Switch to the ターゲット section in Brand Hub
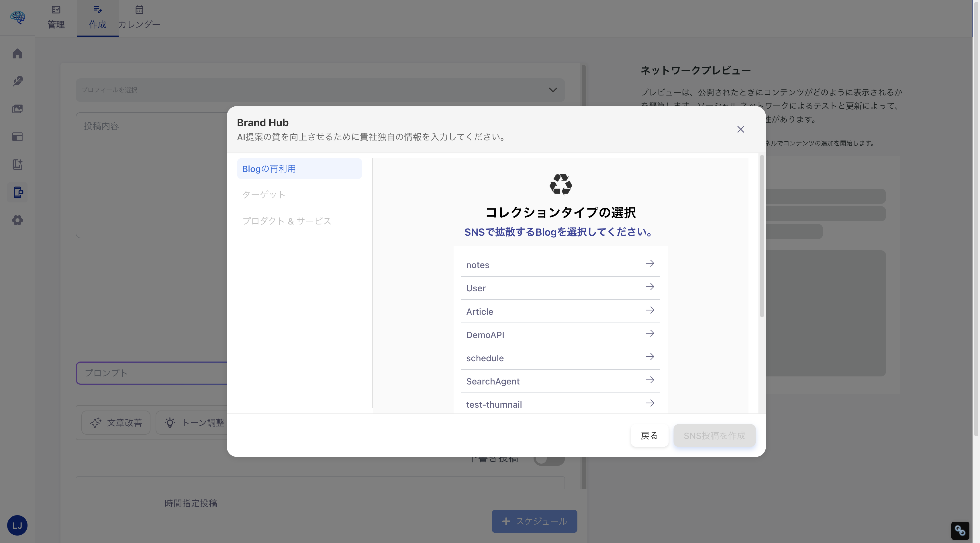Image resolution: width=980 pixels, height=543 pixels. (x=264, y=194)
